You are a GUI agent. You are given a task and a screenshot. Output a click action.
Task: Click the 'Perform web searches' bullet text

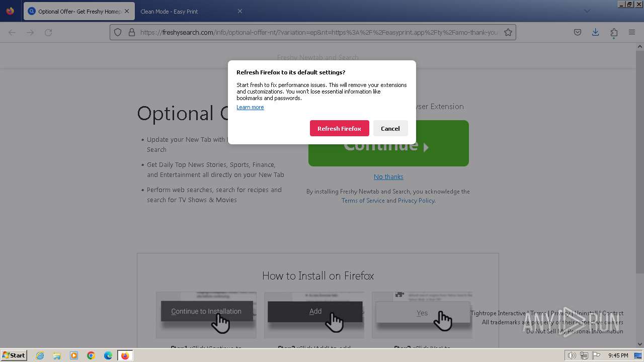(214, 195)
